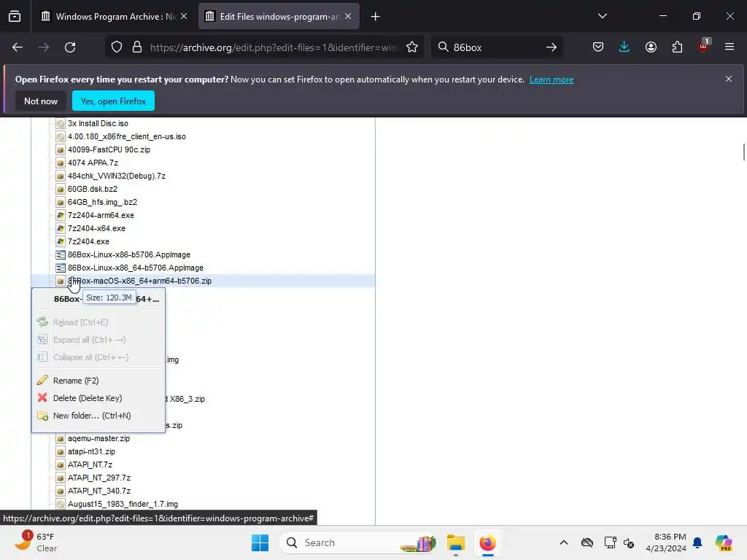Select file ATAPI_NT_297.7z
Viewport: 747px width, 560px height.
coord(99,478)
